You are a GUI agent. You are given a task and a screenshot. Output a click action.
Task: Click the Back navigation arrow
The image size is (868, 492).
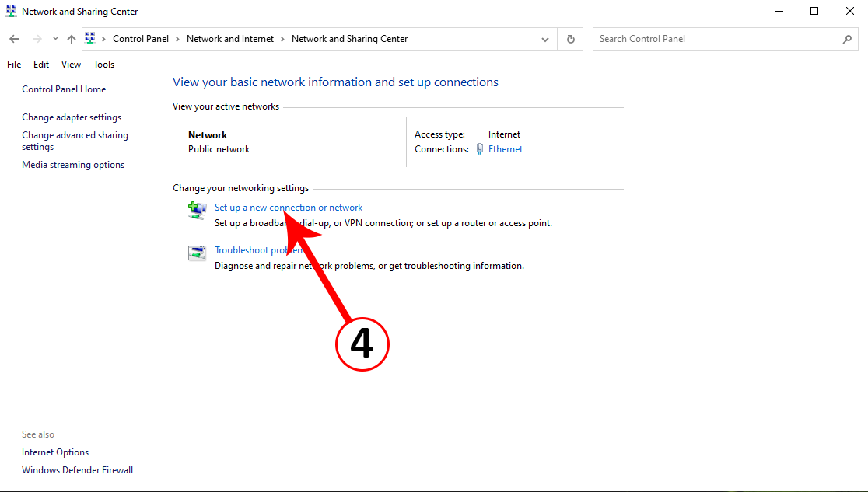coord(14,39)
